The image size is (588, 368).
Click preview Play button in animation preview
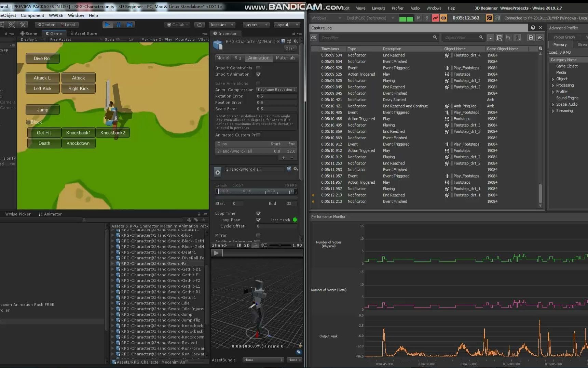(x=216, y=253)
